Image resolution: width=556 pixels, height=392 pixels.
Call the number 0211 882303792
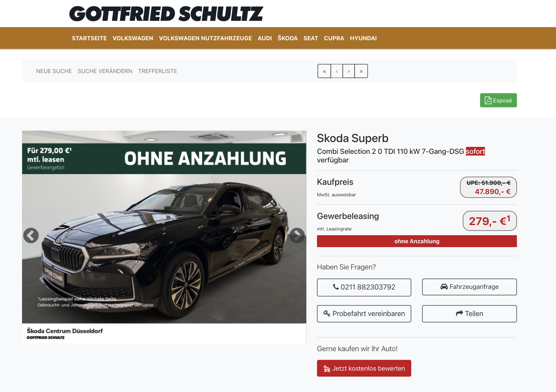(364, 287)
